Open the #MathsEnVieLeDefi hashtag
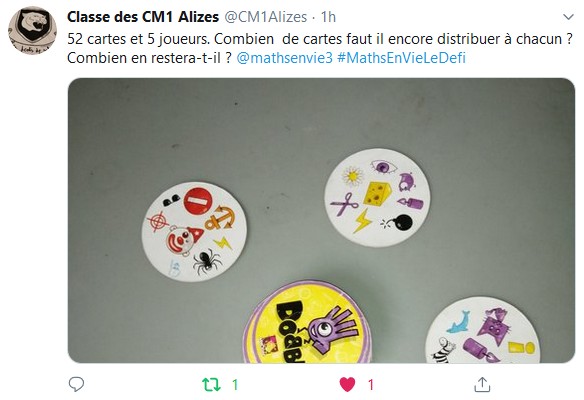The image size is (584, 400). point(402,58)
